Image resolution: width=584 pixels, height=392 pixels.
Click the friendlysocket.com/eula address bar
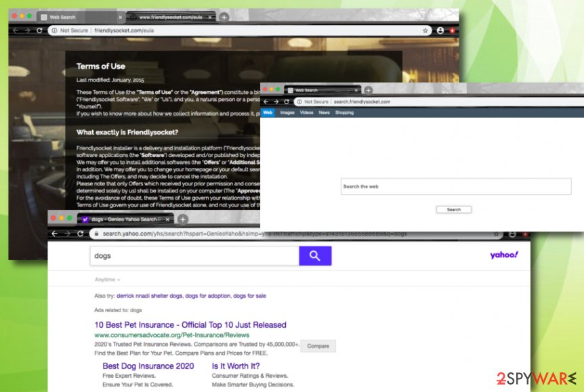coord(238,30)
